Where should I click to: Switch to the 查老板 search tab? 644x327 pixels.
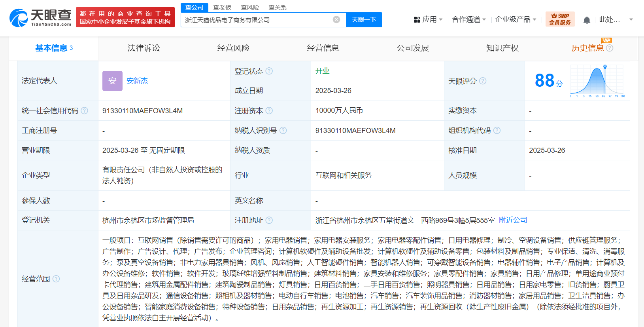tap(222, 8)
